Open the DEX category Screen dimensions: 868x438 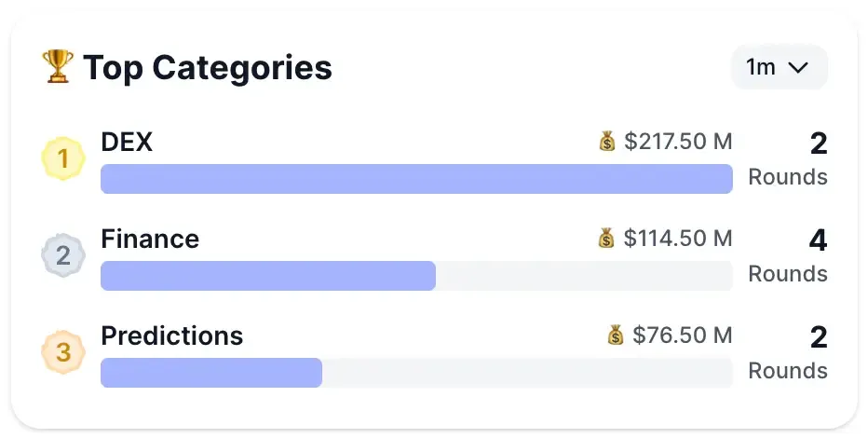tap(127, 142)
